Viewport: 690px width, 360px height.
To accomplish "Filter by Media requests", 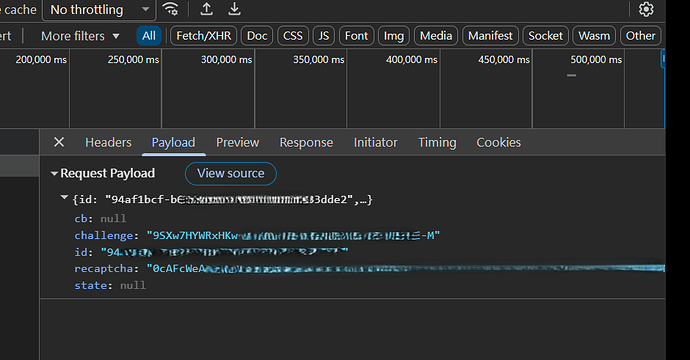I will [x=436, y=36].
